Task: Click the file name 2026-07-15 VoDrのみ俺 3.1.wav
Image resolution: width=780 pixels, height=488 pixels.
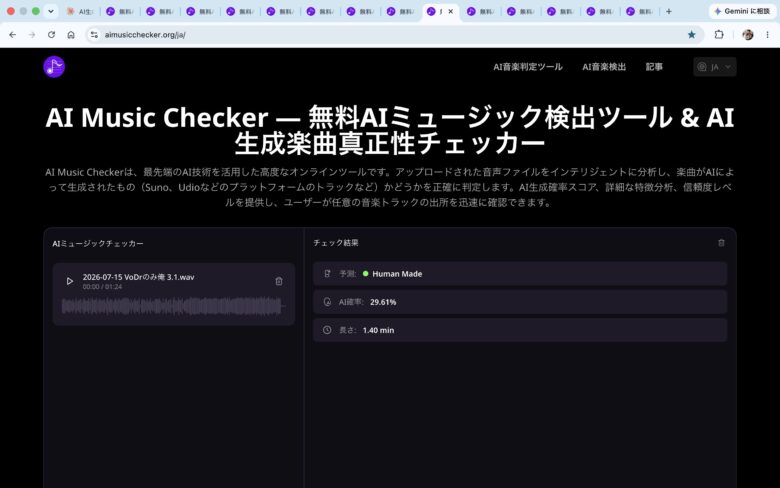Action: 138,277
